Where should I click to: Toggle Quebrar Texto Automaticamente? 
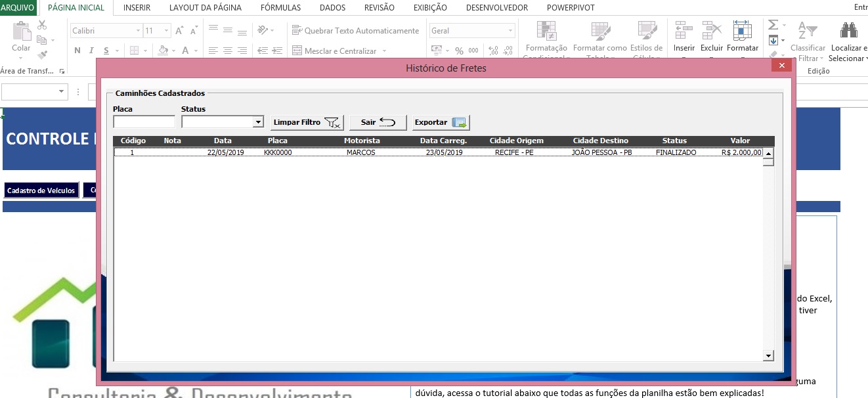(355, 31)
